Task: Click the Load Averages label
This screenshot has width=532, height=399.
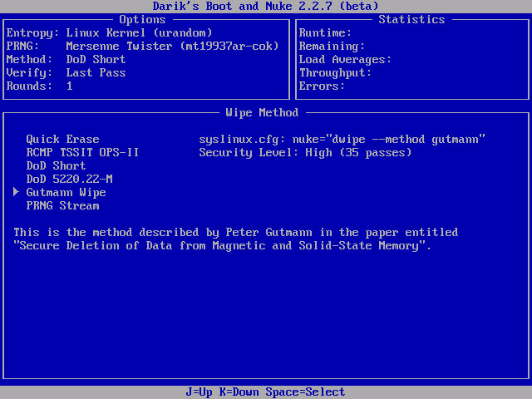Action: (345, 59)
